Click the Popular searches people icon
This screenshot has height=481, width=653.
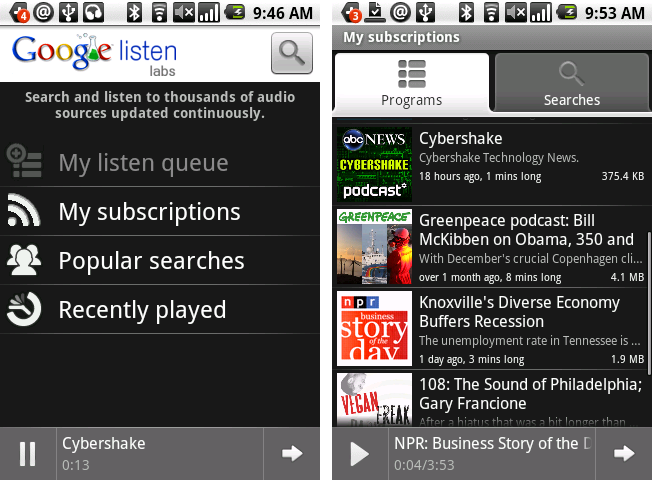[24, 261]
